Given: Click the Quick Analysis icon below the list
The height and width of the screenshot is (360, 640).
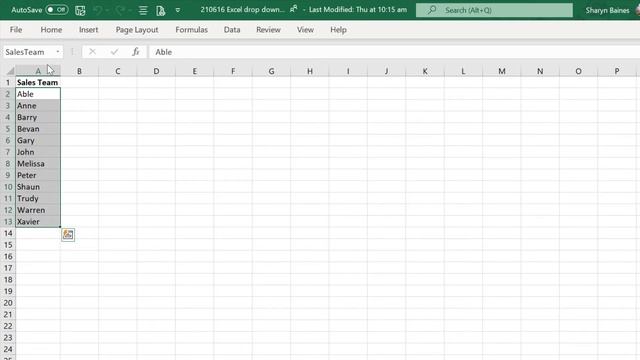Looking at the screenshot, I should pyautogui.click(x=68, y=235).
